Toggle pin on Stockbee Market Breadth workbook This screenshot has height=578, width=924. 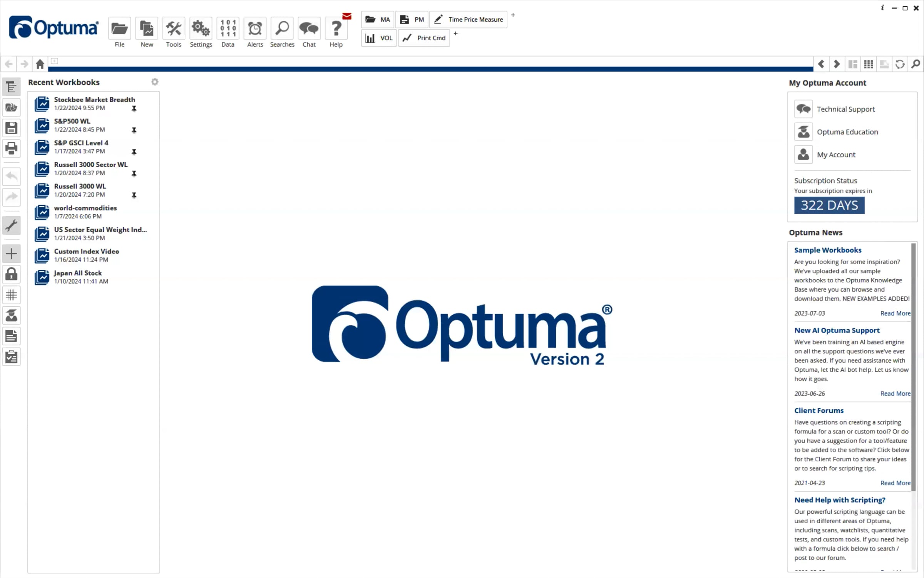pyautogui.click(x=134, y=109)
